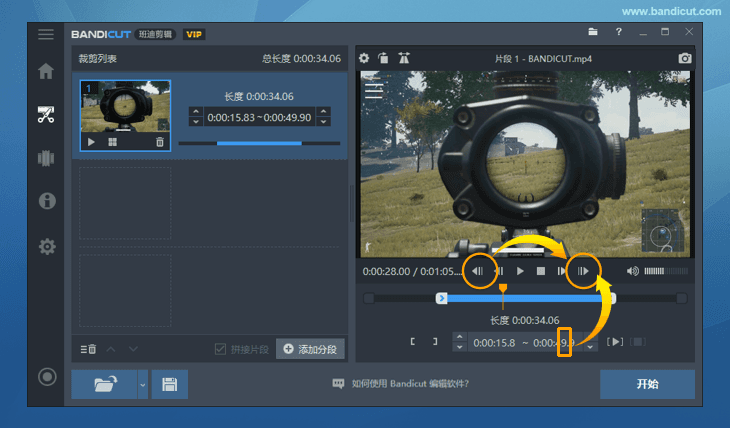Play the selected range with [▶]
The image size is (730, 428).
pos(615,342)
